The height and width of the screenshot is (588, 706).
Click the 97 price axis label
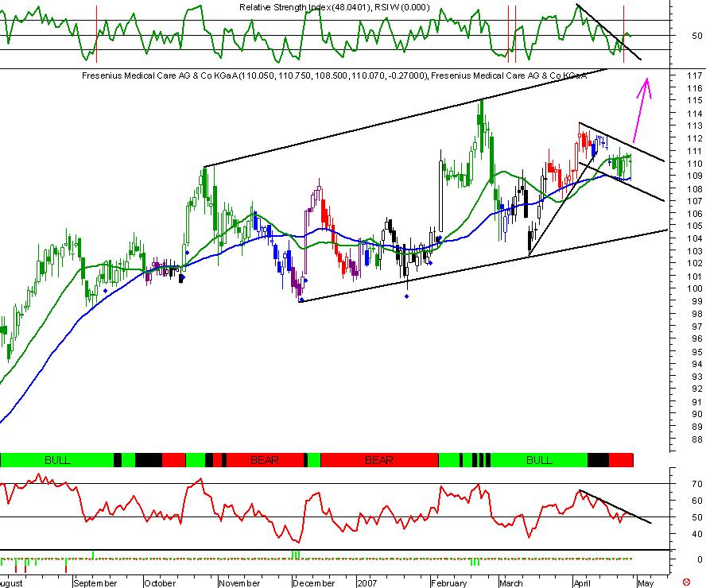pyautogui.click(x=697, y=326)
